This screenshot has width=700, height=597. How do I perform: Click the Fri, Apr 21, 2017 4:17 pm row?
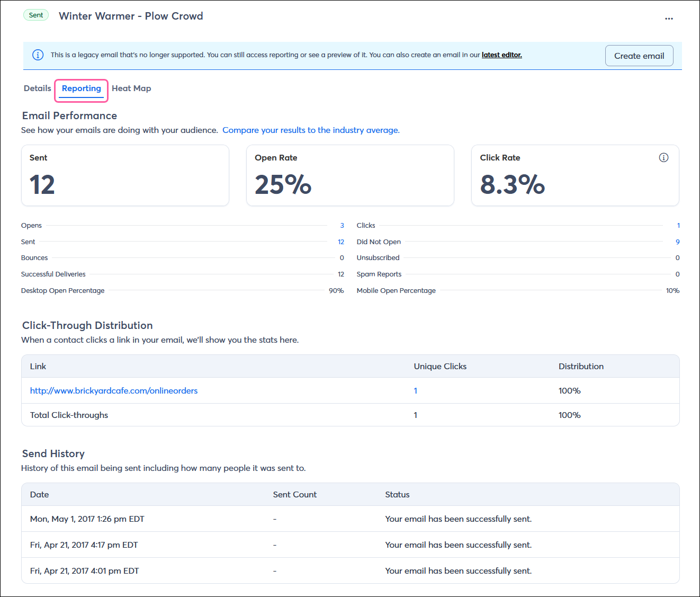(351, 545)
